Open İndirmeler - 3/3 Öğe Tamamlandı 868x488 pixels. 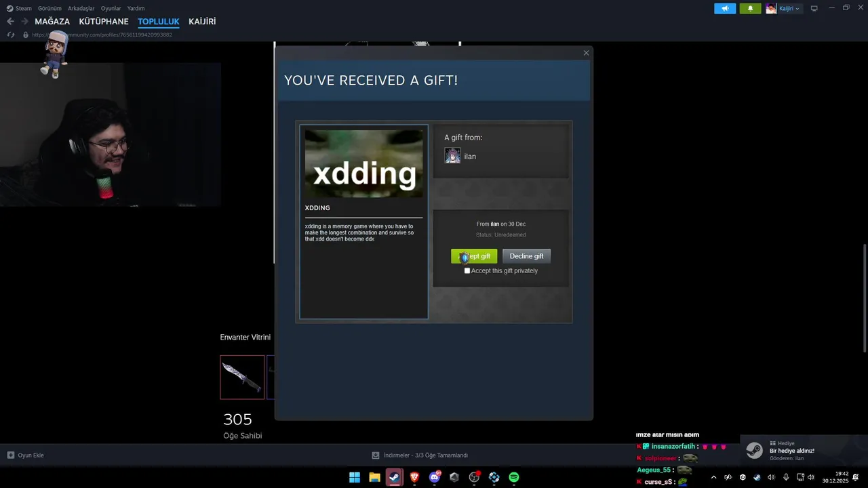426,455
